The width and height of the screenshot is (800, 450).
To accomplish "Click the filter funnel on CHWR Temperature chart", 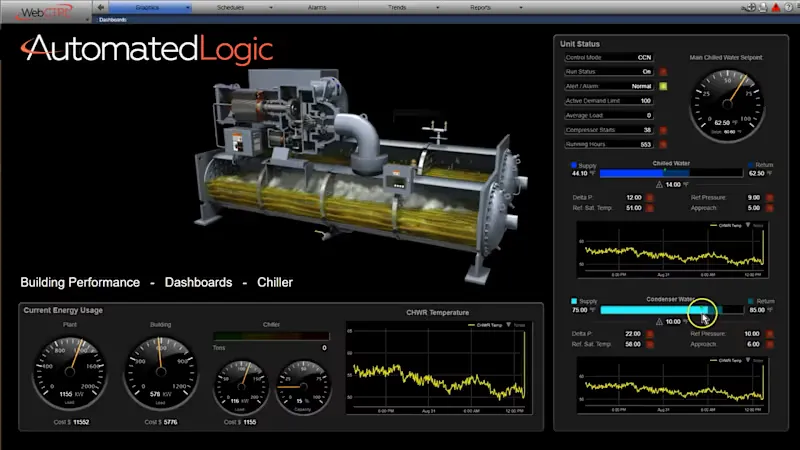I will point(508,324).
